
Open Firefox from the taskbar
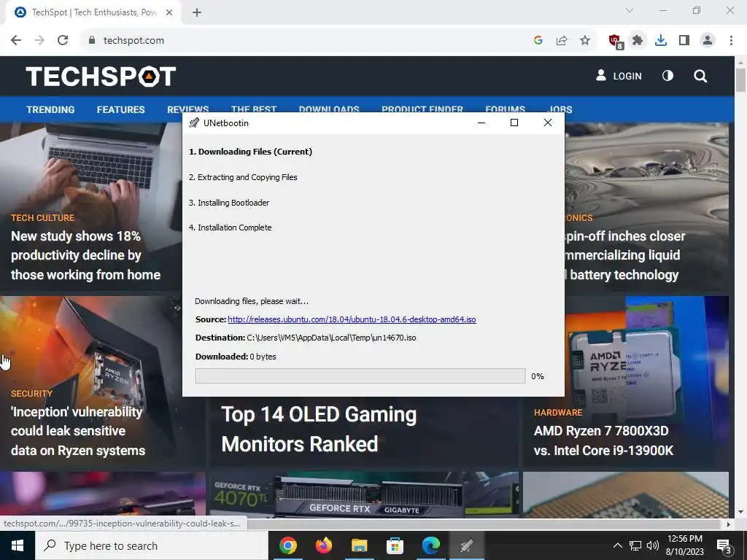[323, 545]
